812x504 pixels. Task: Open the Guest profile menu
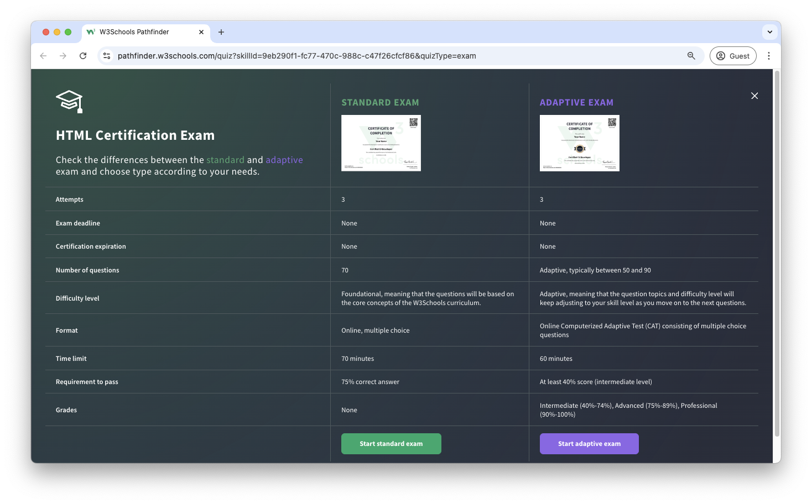click(x=733, y=56)
